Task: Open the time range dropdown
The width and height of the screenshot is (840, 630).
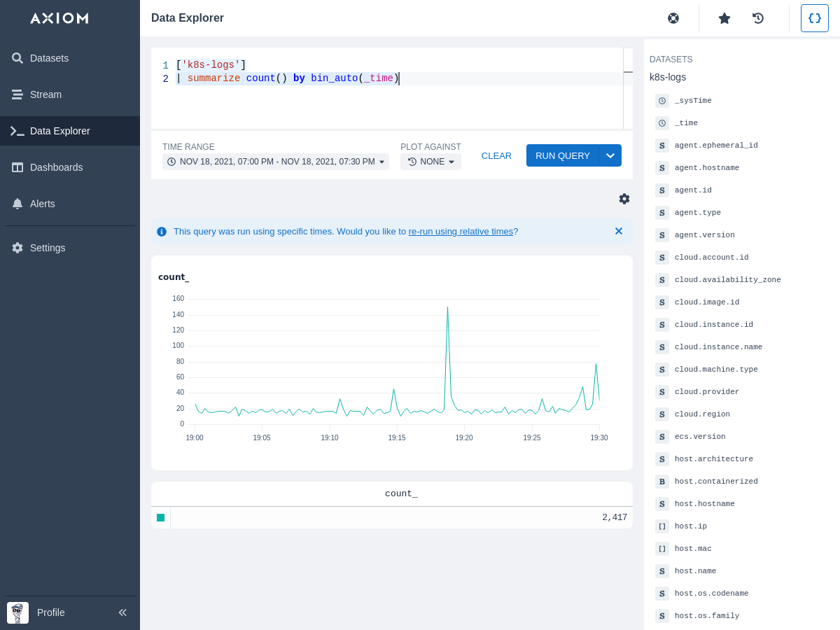Action: [x=276, y=162]
